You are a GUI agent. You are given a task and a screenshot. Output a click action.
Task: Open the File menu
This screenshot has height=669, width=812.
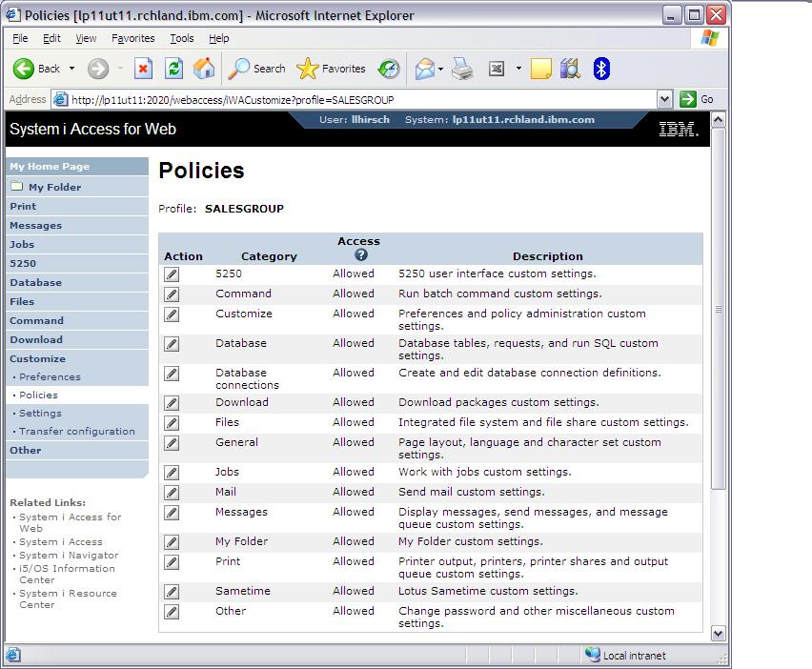[20, 38]
